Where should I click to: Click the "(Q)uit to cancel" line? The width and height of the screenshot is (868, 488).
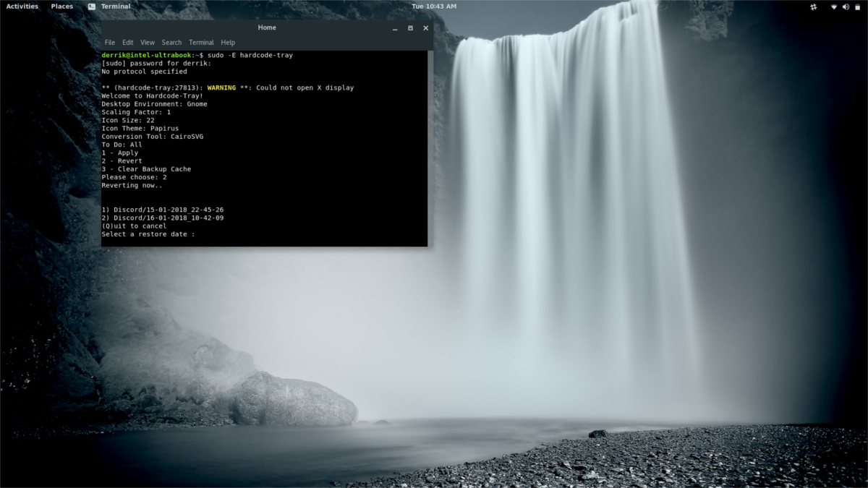point(134,226)
